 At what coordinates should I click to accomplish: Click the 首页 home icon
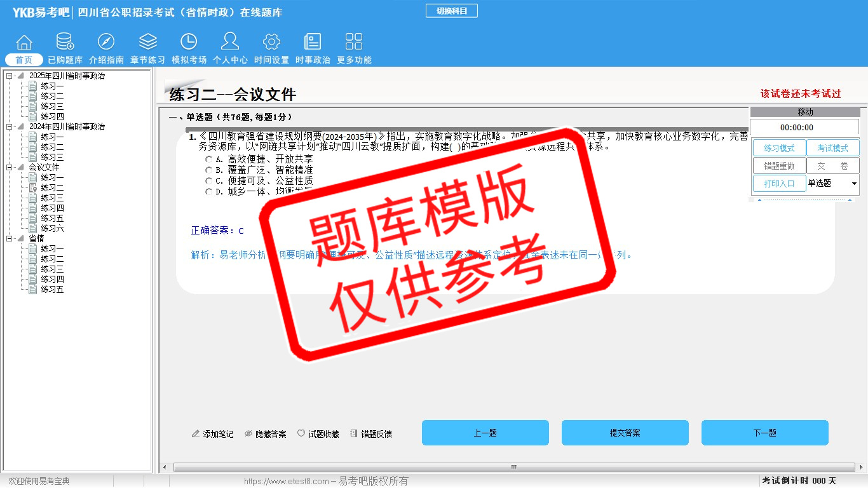[x=24, y=42]
